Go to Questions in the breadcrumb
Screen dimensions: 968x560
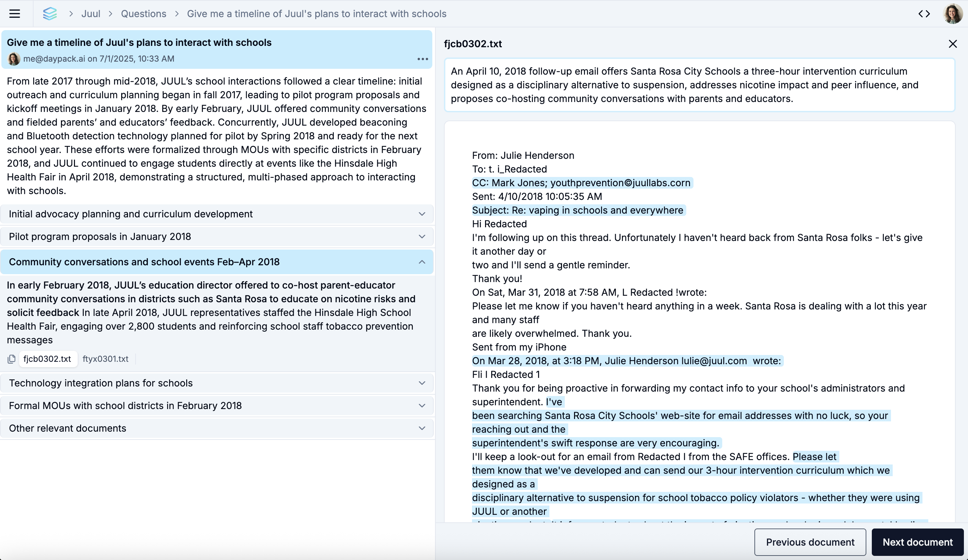pyautogui.click(x=144, y=14)
